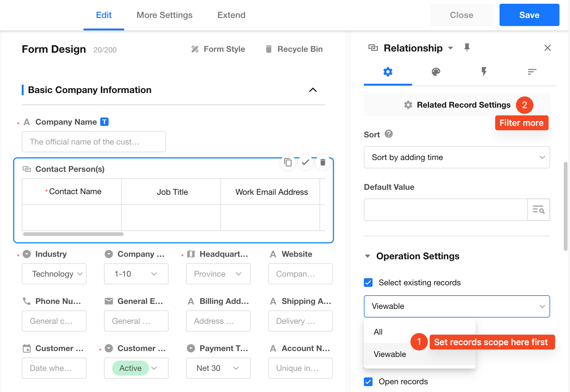Toggle the Open records checkbox
Viewport: 570px width, 392px height.
click(x=368, y=381)
